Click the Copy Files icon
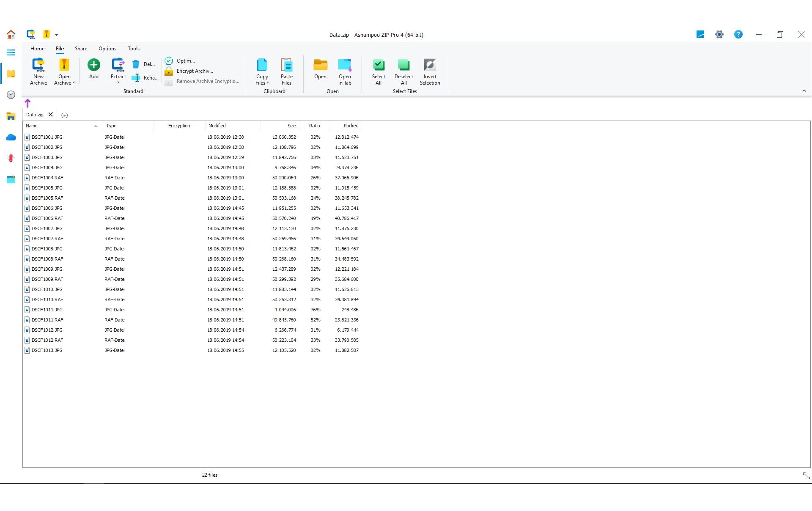The image size is (812, 511). 262,65
